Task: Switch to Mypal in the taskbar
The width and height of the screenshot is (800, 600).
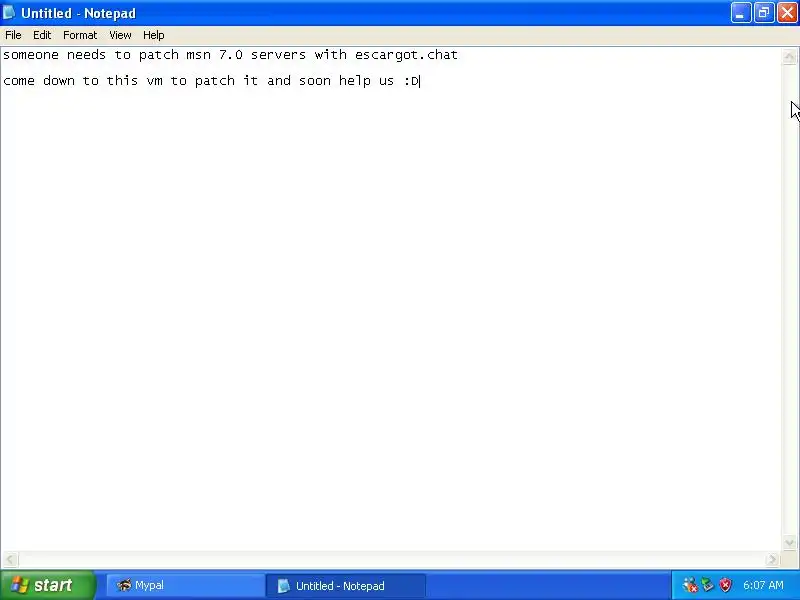Action: (x=185, y=585)
